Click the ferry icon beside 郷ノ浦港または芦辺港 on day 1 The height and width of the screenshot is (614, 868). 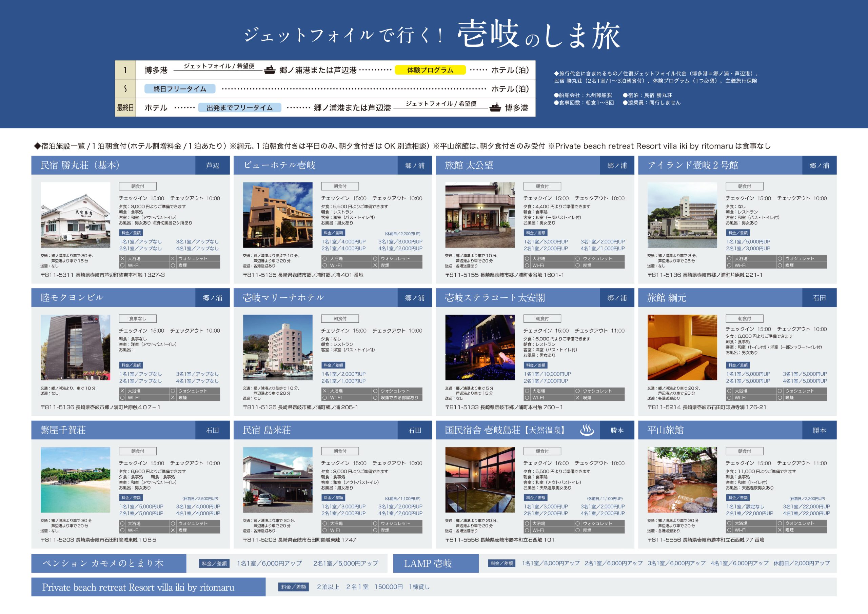pyautogui.click(x=269, y=70)
